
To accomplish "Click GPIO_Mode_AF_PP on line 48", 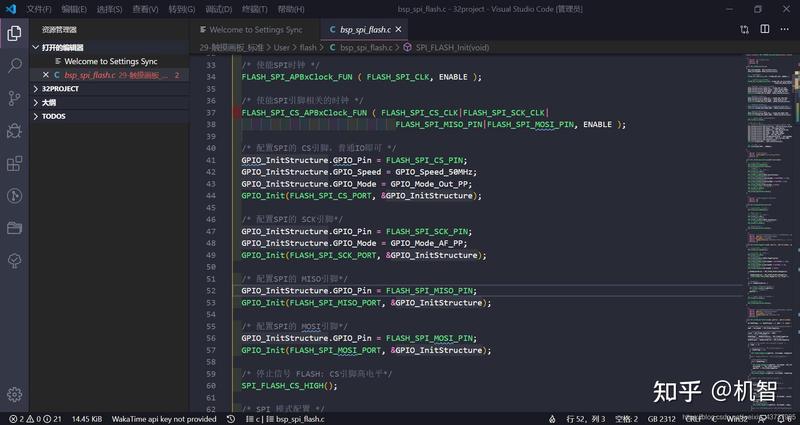I will pos(426,243).
